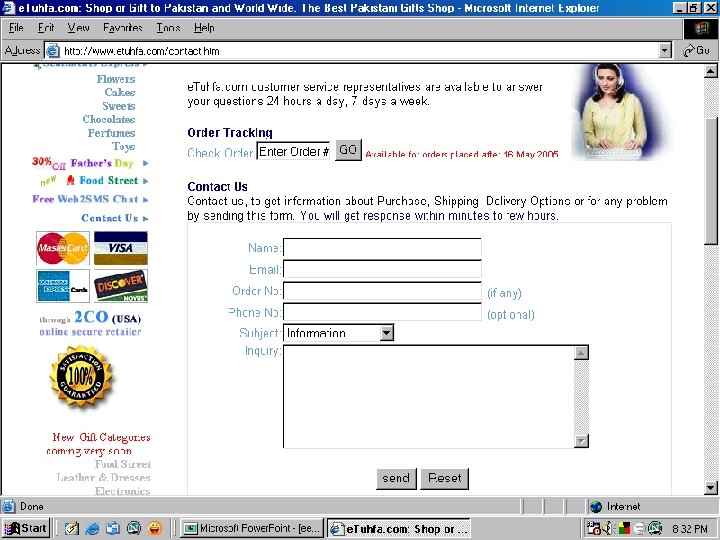Open the Favorites menu
This screenshot has width=720, height=540.
coord(123,28)
